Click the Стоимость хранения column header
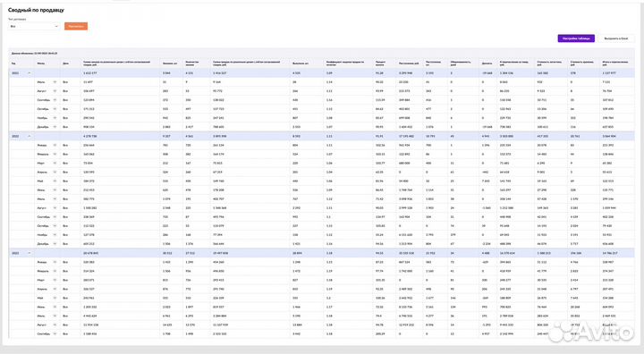Viewport: 644px width, 354px height. (582, 63)
